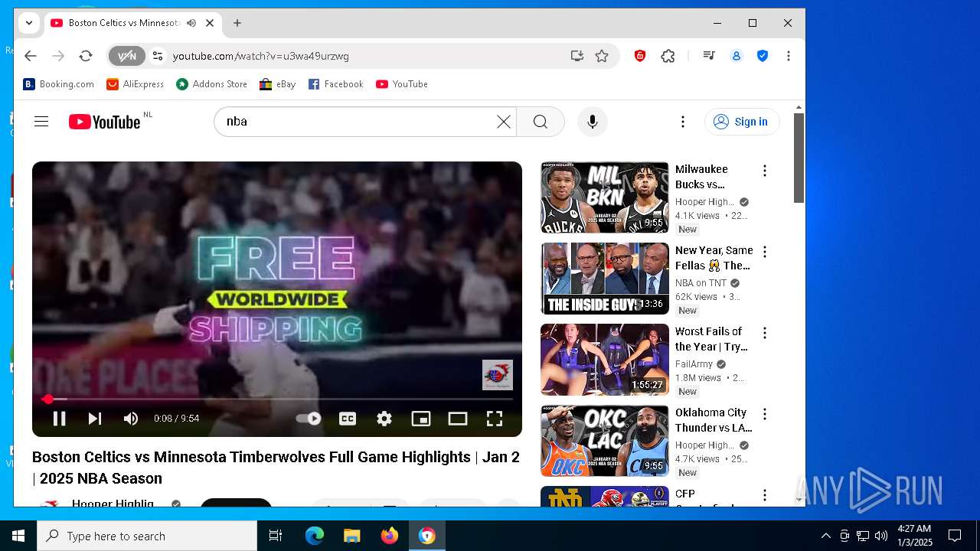980x551 pixels.
Task: Click the YouTube search magnifier button
Action: 541,122
